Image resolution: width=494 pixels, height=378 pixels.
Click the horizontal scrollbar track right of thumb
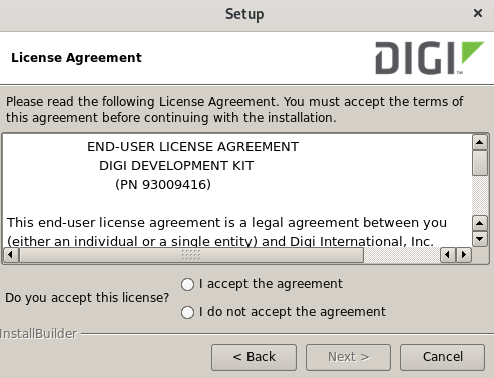[x=402, y=255]
